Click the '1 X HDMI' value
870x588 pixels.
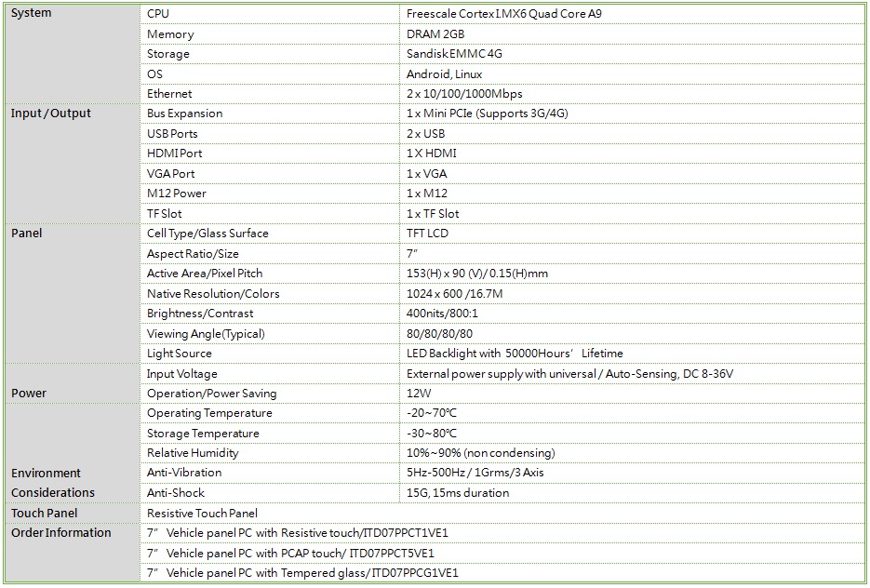(432, 154)
